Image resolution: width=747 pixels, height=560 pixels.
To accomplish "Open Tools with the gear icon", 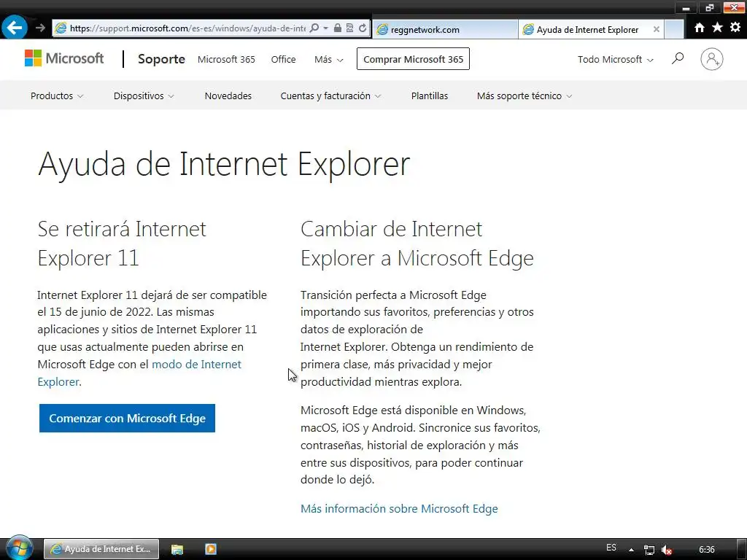I will point(735,28).
